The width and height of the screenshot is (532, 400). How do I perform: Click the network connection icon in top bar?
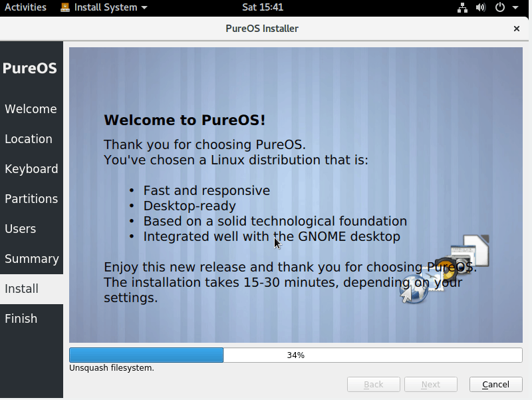pyautogui.click(x=463, y=7)
